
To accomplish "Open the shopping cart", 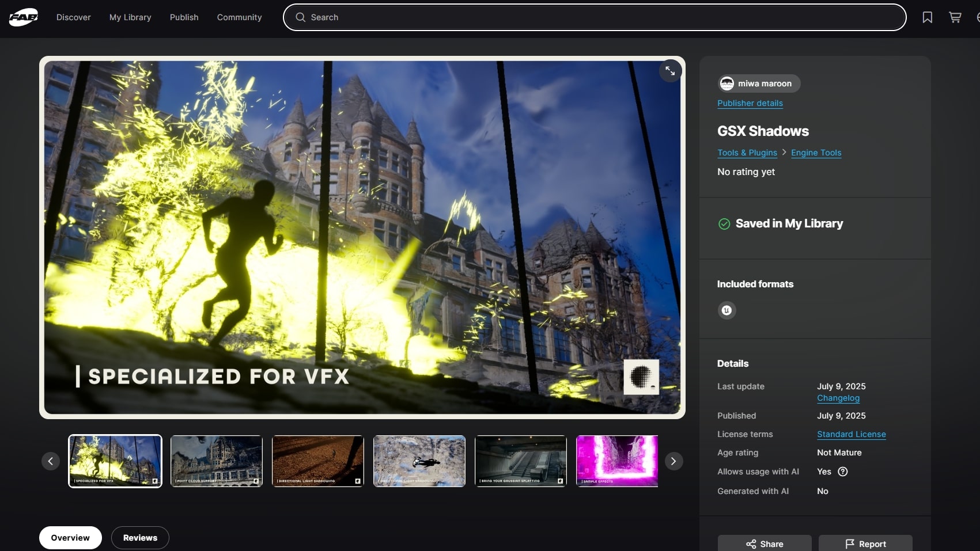I will pyautogui.click(x=955, y=17).
